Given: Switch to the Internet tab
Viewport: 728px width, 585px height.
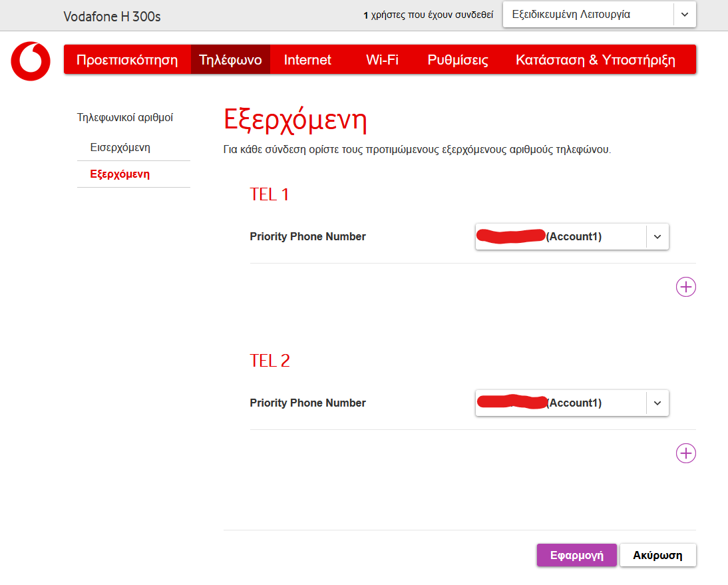Looking at the screenshot, I should (x=307, y=59).
